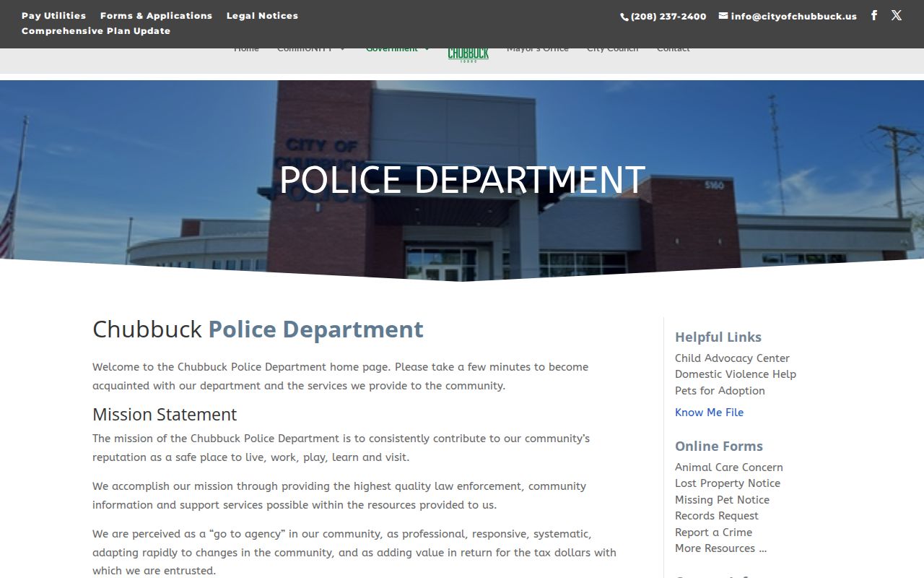924x578 pixels.
Task: Open the Pets for Adoption link
Action: [x=720, y=391]
